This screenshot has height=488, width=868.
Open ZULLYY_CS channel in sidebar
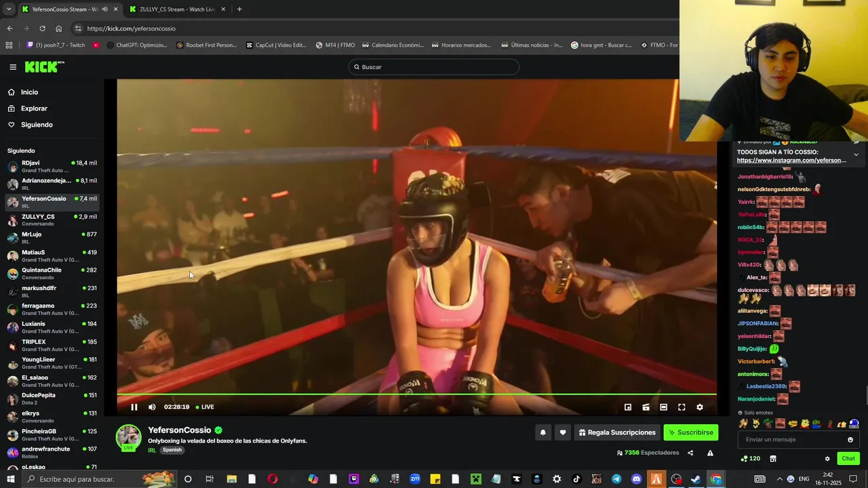click(x=52, y=220)
